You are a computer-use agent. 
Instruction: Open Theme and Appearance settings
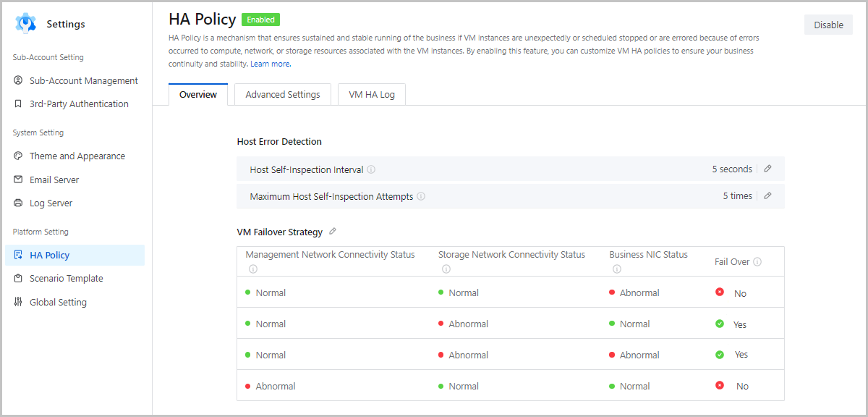tap(77, 156)
